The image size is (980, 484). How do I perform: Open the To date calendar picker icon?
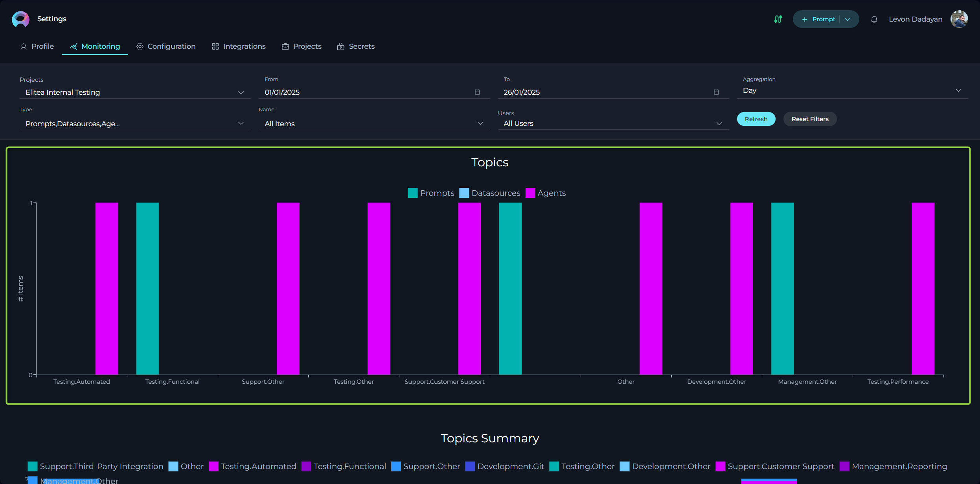(x=716, y=92)
